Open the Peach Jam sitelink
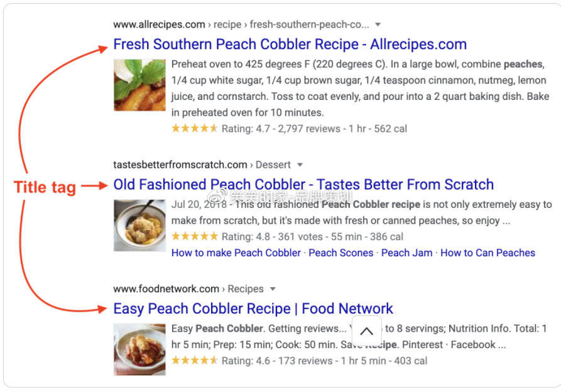Image resolution: width=561 pixels, height=392 pixels. click(407, 253)
